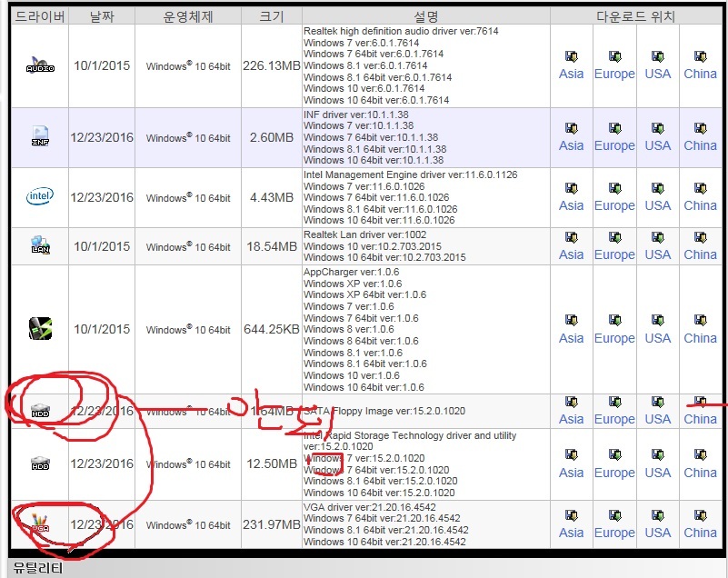Click the 유틸리티 section heading

[38, 568]
